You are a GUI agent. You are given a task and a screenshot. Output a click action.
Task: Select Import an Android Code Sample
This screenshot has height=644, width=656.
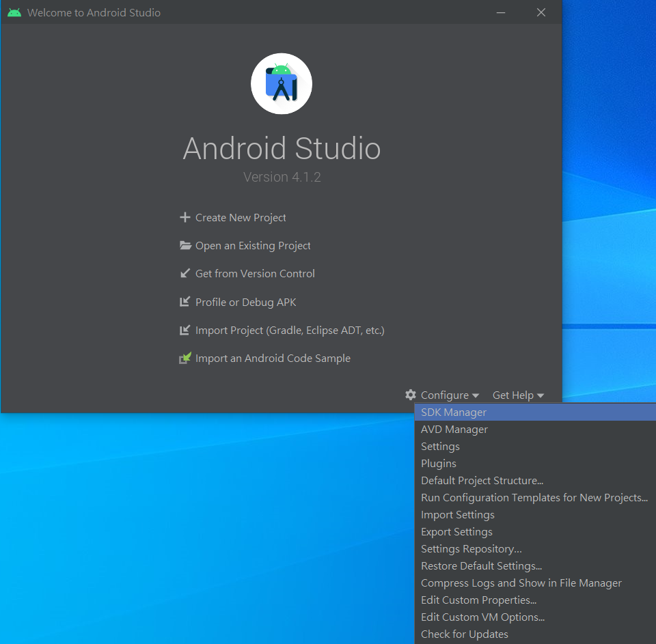coord(273,359)
